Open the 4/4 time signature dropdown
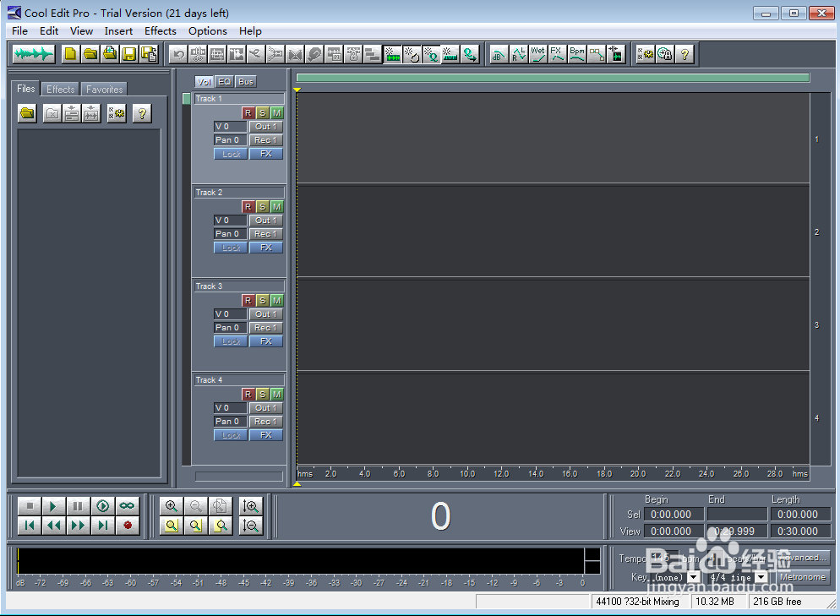Image resolution: width=840 pixels, height=616 pixels. 761,577
